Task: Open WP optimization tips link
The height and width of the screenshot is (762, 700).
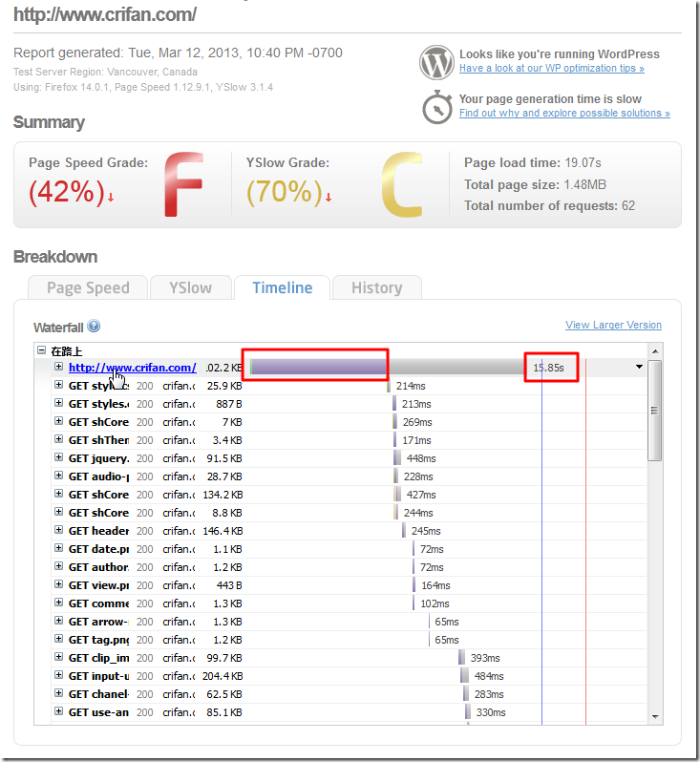Action: [x=552, y=68]
